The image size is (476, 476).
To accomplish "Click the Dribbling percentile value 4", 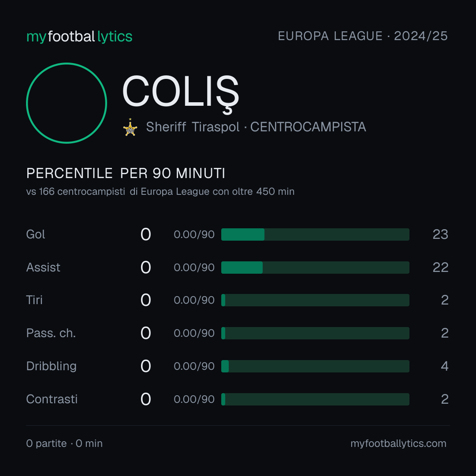I will [444, 366].
